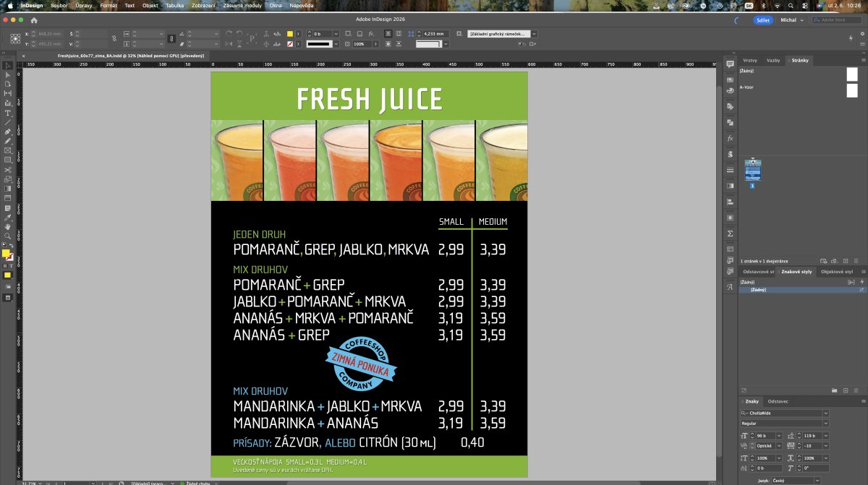Select the Type tool in the toolbox

[x=8, y=113]
